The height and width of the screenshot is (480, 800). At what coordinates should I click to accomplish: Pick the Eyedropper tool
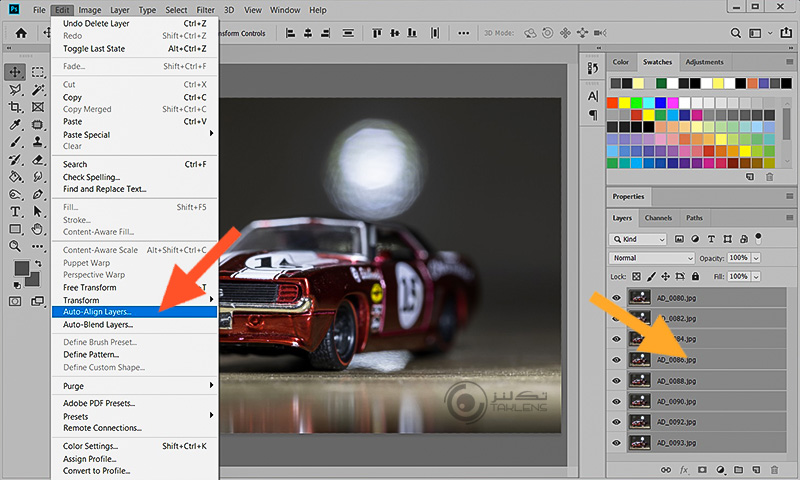(16, 125)
